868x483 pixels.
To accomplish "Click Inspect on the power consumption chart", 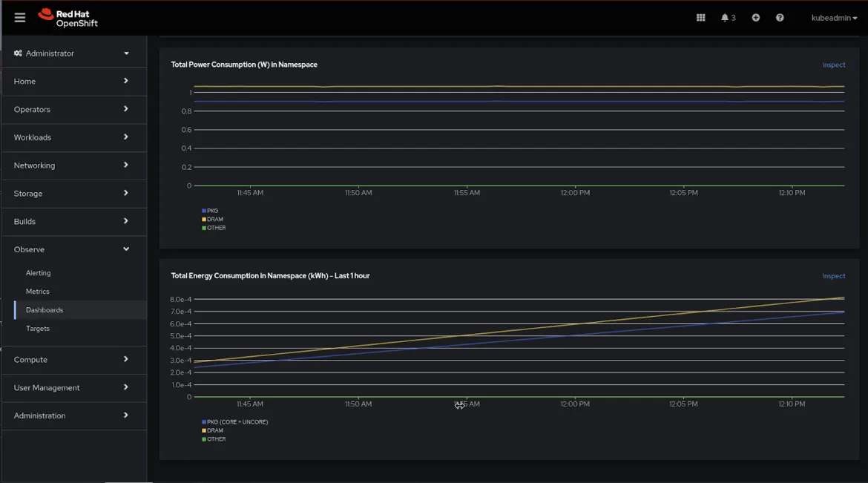I will pos(833,65).
